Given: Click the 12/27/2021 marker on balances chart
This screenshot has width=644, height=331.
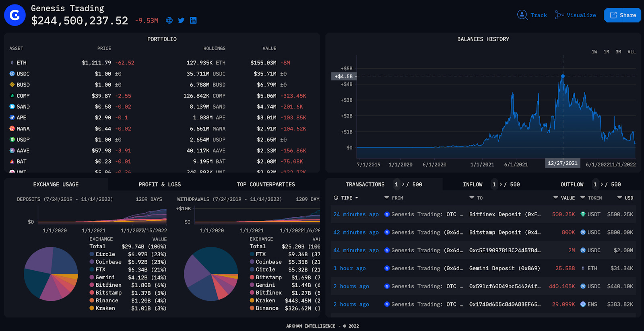Looking at the screenshot, I should coord(563,76).
